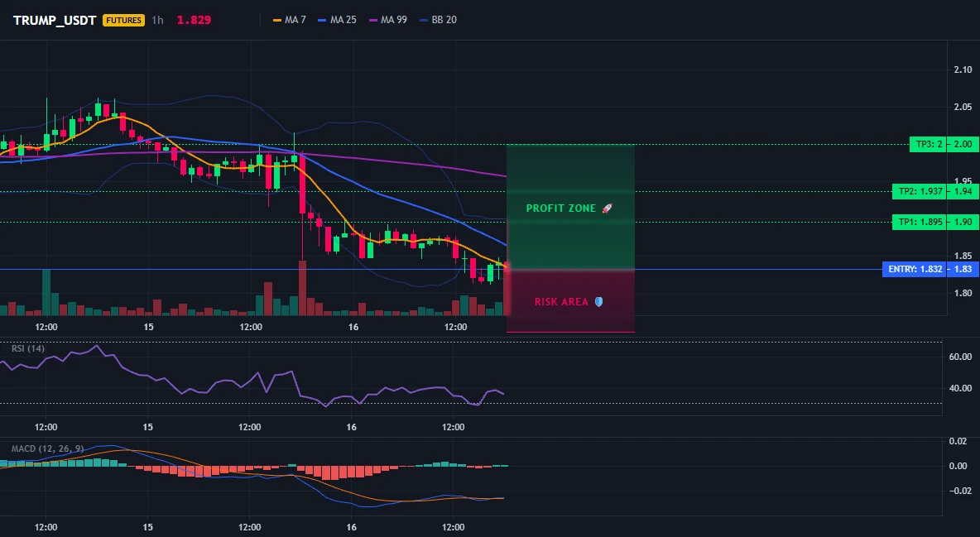The image size is (980, 537).
Task: Click the MA 7 orange line color marker
Action: tap(277, 20)
